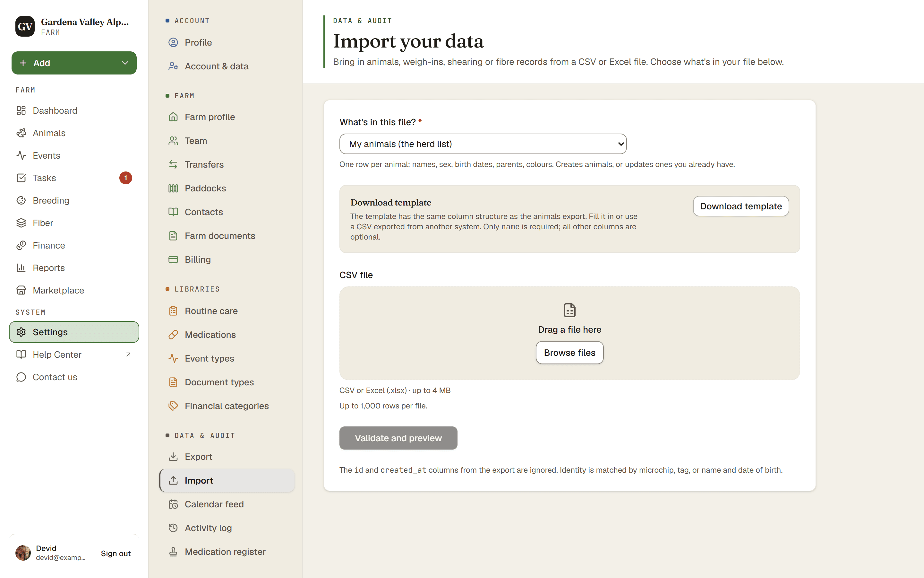
Task: Open Routine care library
Action: [227, 311]
